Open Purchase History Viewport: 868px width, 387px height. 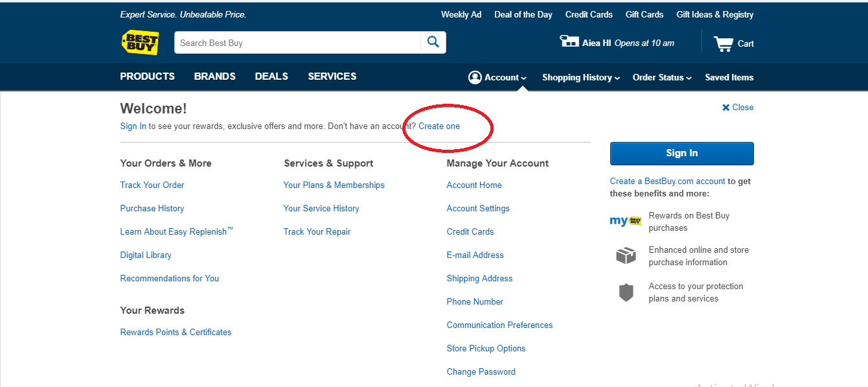(x=152, y=208)
